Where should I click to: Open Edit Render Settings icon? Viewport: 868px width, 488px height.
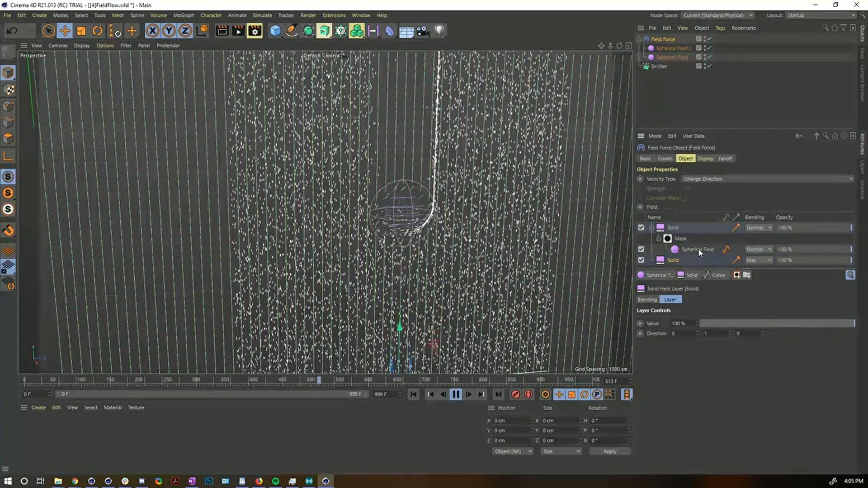255,31
